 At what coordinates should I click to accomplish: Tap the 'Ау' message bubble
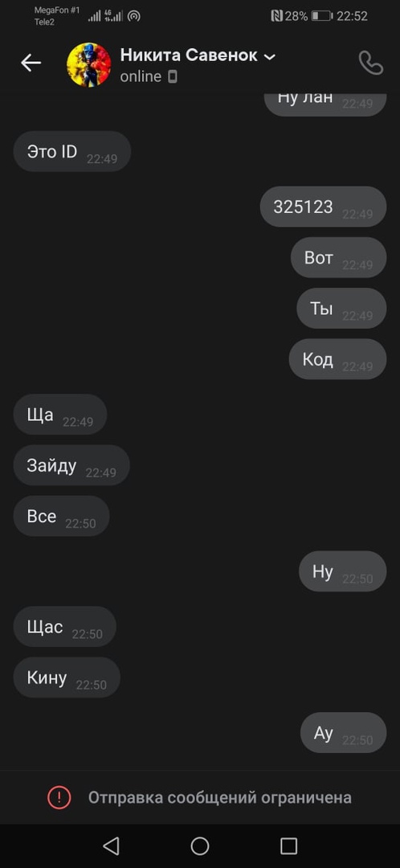point(343,733)
